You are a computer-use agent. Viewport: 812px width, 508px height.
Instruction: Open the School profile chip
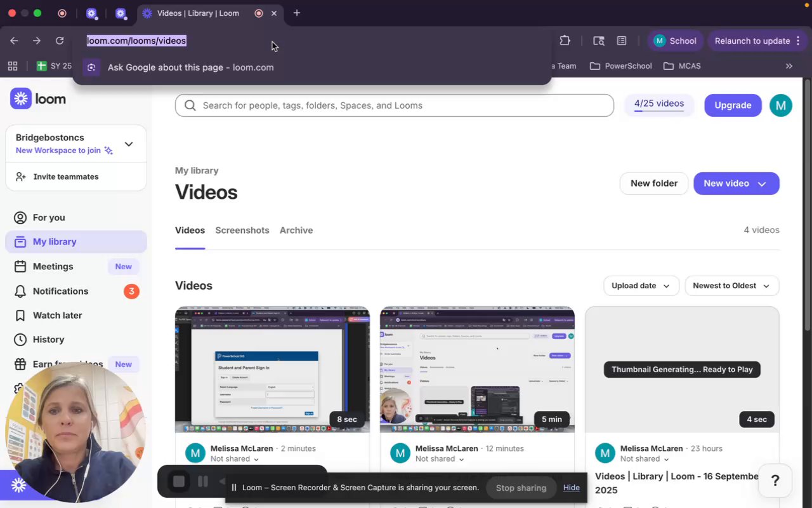(x=675, y=41)
